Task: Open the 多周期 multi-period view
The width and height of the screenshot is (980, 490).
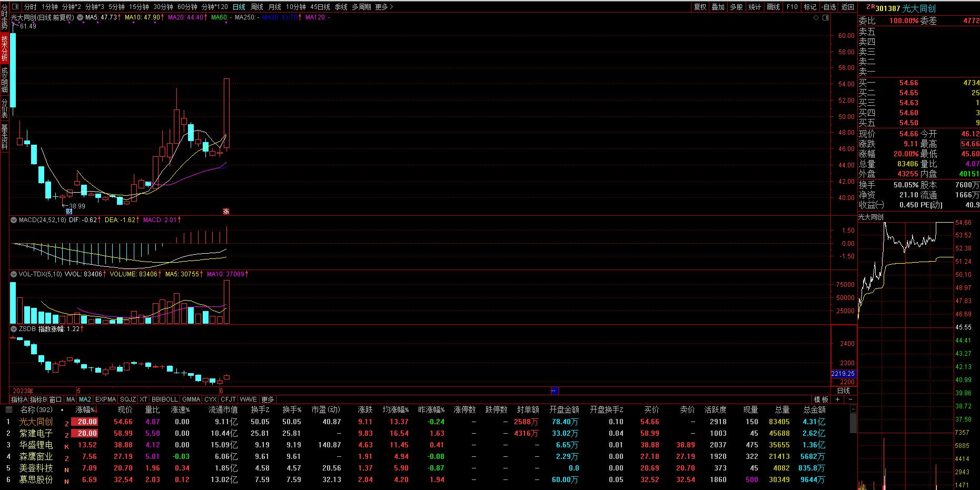Action: pyautogui.click(x=361, y=7)
